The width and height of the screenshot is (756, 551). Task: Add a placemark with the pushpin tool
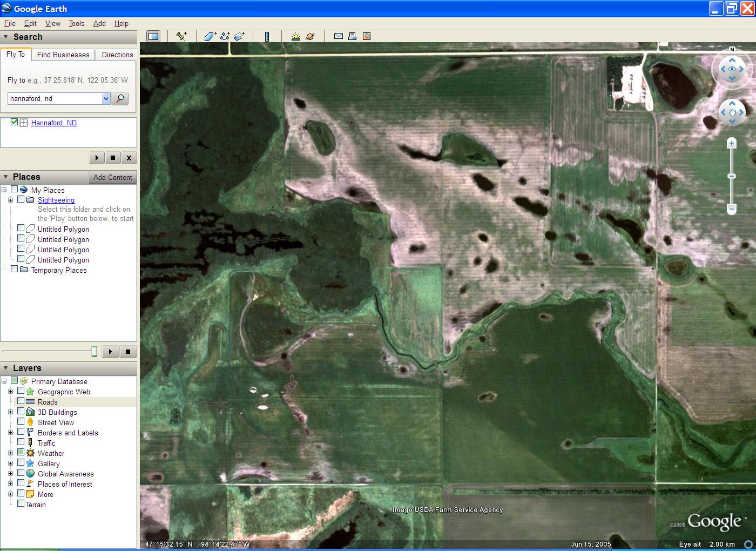coord(181,36)
